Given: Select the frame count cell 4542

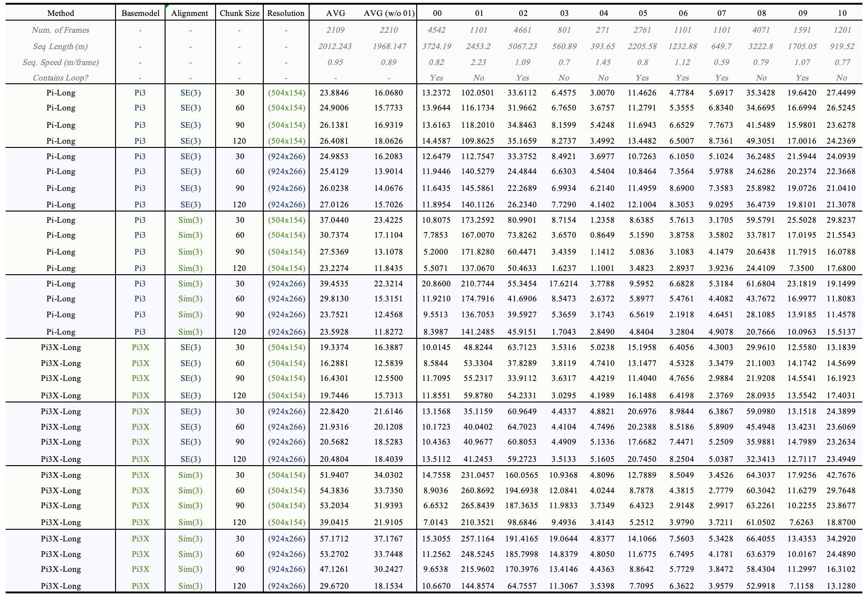Looking at the screenshot, I should tap(436, 30).
